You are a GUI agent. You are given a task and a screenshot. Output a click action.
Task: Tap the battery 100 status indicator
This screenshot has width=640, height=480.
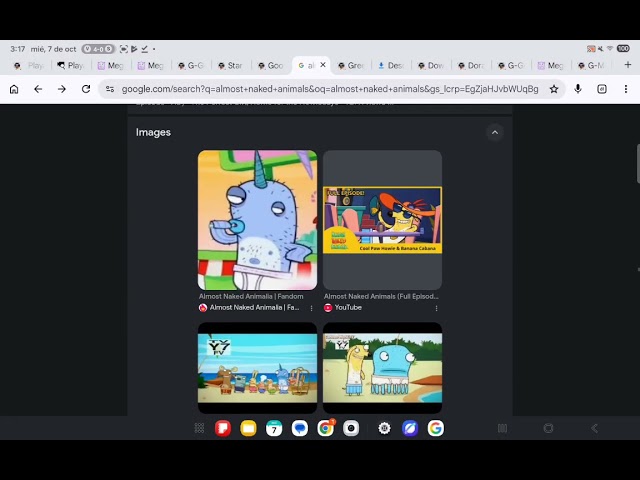(x=623, y=49)
